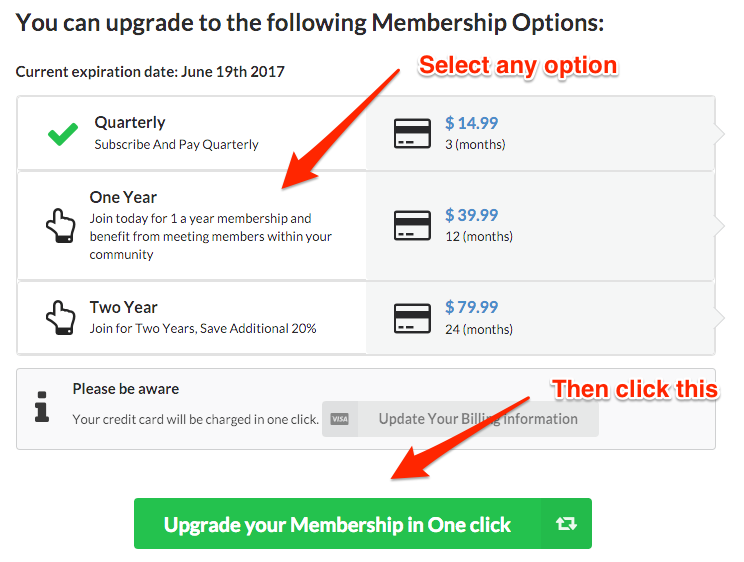
Task: Click the credit card icon beside $79.99
Action: [411, 317]
